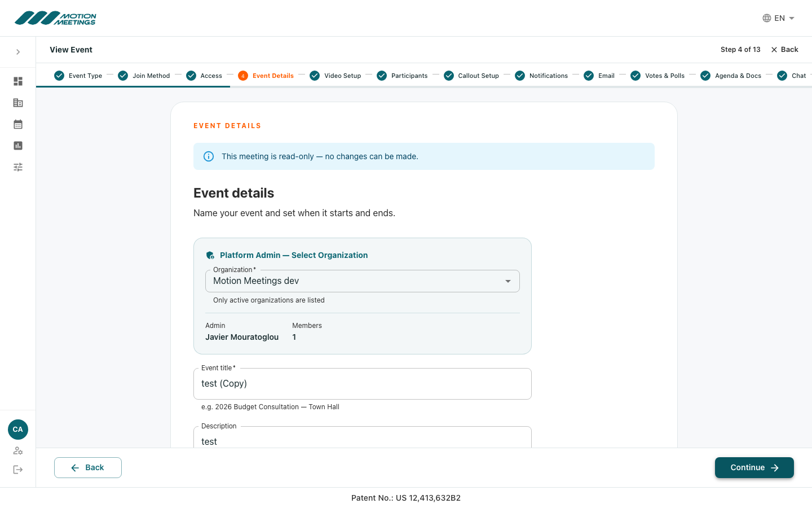
Task: Click the info icon in read-only banner
Action: [x=209, y=156]
